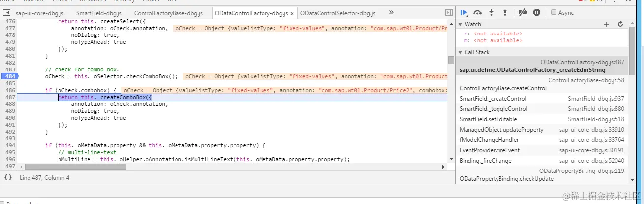Click the hide debugger sidebar icon
This screenshot has width=644, height=204.
[449, 12]
